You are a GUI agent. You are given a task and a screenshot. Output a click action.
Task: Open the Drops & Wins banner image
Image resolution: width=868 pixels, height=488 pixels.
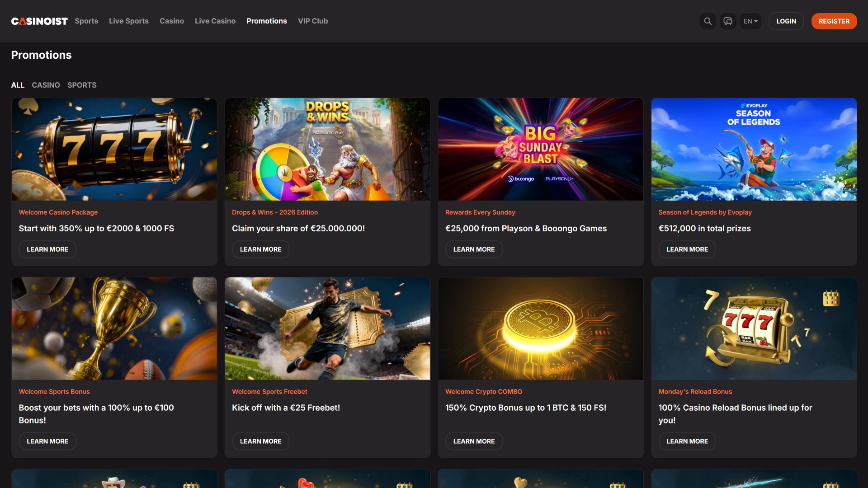pyautogui.click(x=328, y=149)
